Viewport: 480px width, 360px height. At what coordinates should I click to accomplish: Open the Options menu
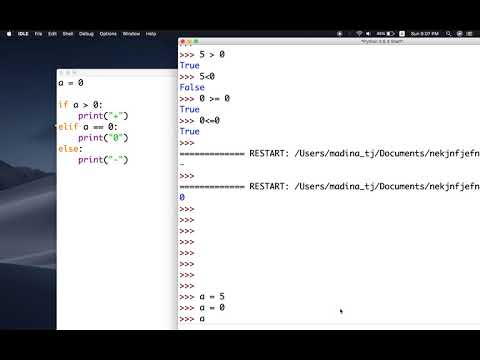pyautogui.click(x=108, y=34)
